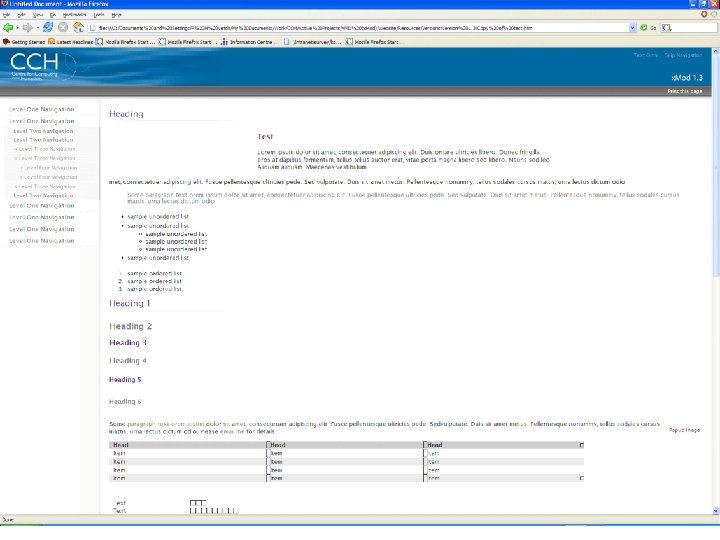Viewport: 720px width, 540px height.
Task: Click the Heading 4 title
Action: pyautogui.click(x=128, y=360)
